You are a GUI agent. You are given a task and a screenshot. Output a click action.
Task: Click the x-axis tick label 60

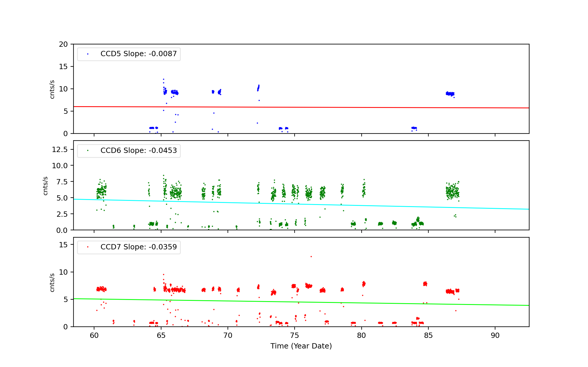(94, 336)
